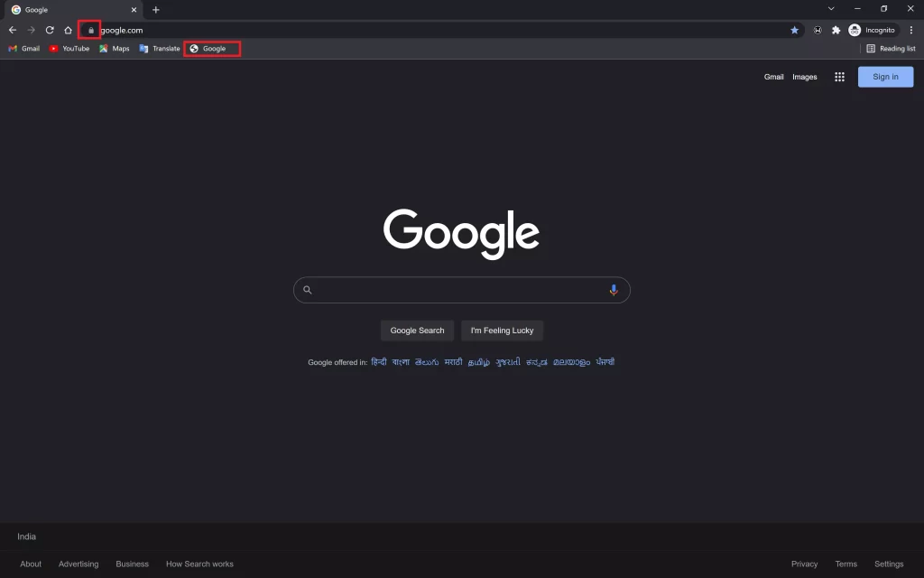Expand the tab search chevron
This screenshot has height=578, width=924.
click(x=831, y=8)
